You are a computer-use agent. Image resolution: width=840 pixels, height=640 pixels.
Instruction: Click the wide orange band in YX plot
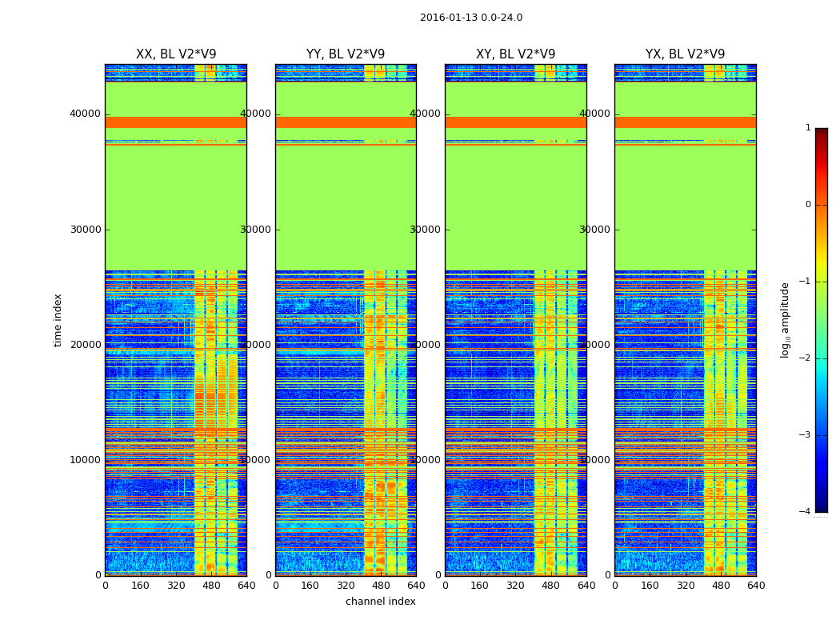685,122
